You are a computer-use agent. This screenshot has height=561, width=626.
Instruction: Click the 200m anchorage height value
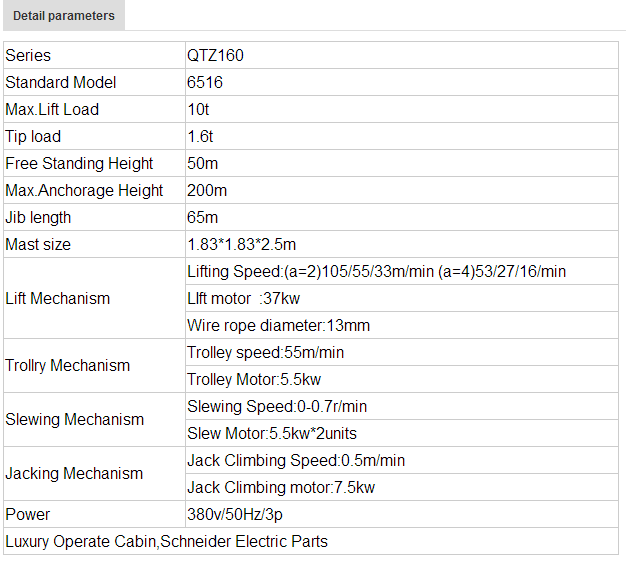click(207, 190)
